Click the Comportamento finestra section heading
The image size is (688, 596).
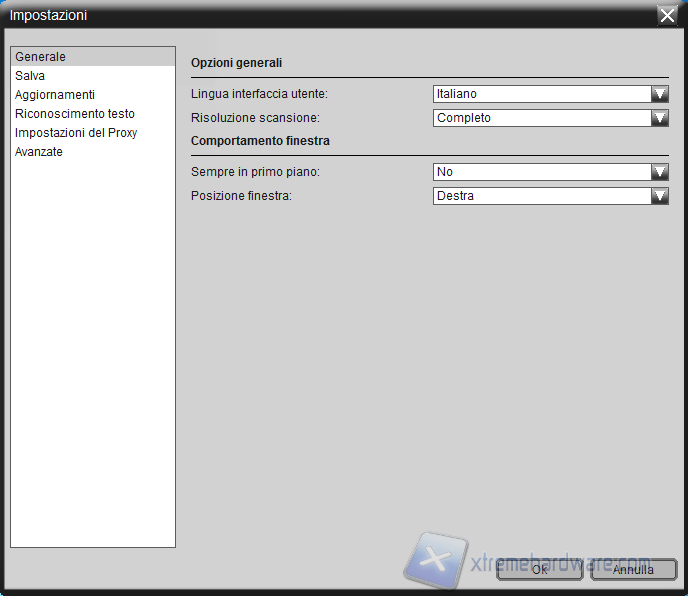click(x=260, y=141)
